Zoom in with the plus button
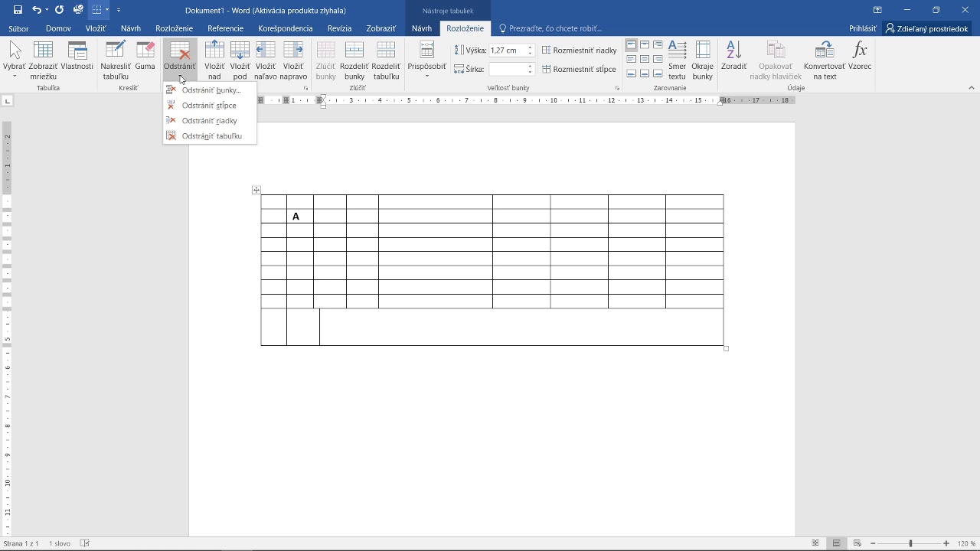 (946, 543)
